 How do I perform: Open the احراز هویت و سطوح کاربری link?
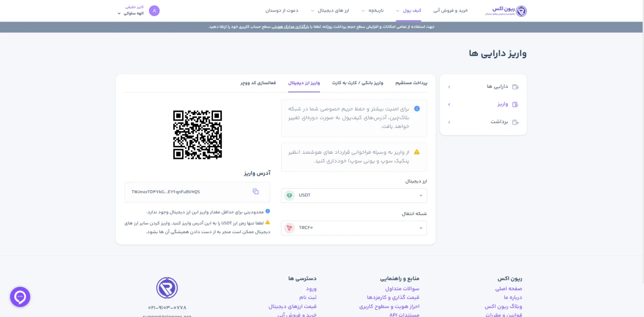coord(389,306)
